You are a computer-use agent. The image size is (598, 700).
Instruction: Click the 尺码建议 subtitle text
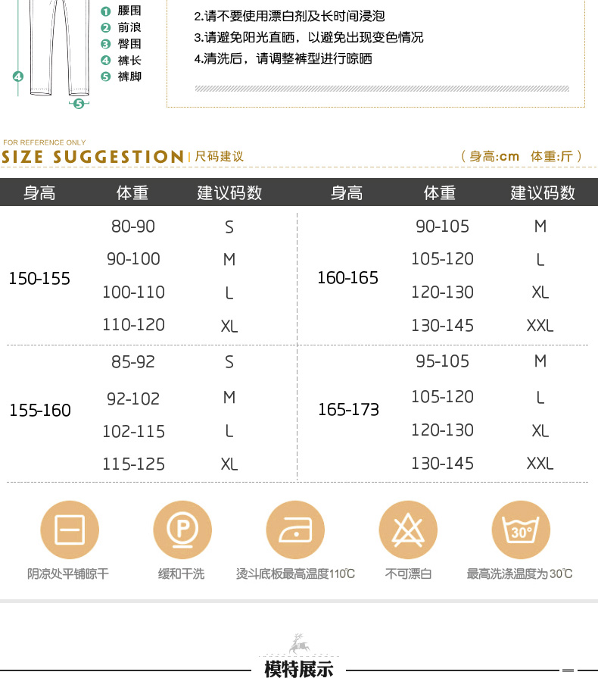click(x=220, y=157)
